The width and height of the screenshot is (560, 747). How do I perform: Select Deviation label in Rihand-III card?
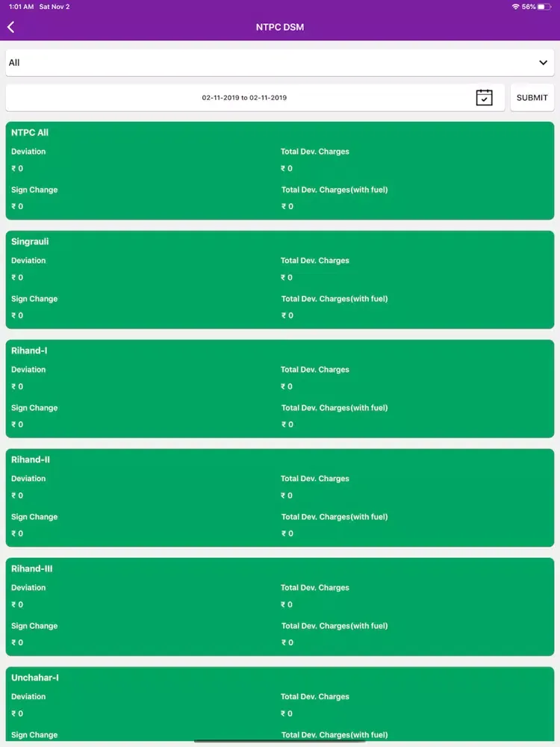28,588
